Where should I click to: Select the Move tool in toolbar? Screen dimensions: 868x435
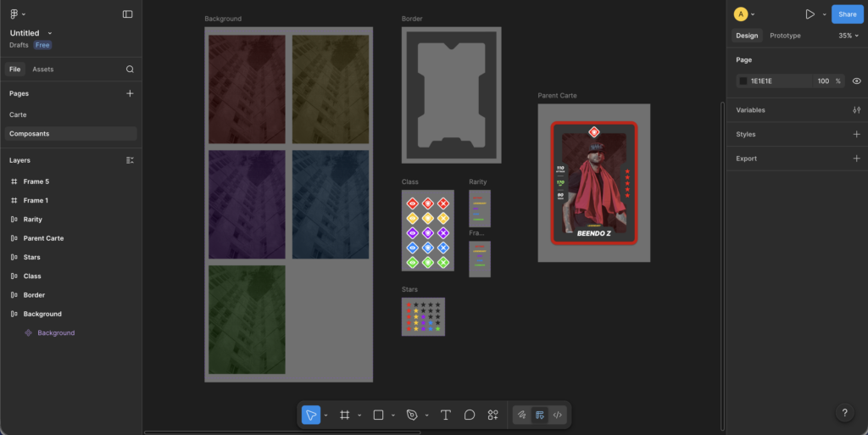click(311, 415)
